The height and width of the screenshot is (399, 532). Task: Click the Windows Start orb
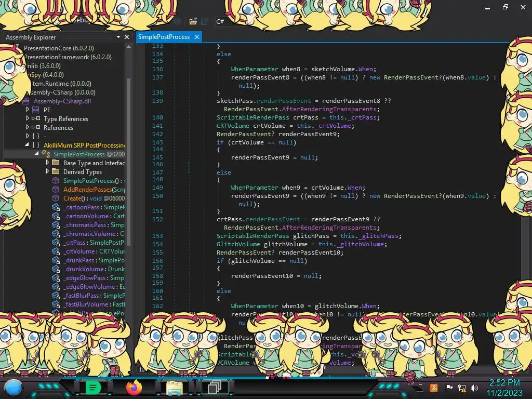13,388
